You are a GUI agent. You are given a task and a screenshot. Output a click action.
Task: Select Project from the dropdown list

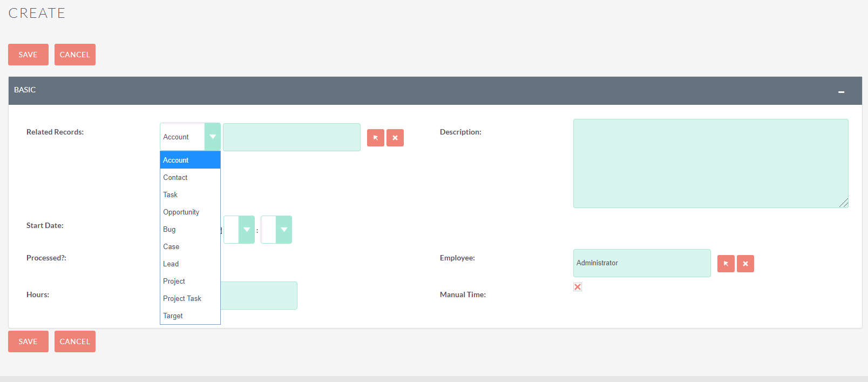pyautogui.click(x=190, y=281)
